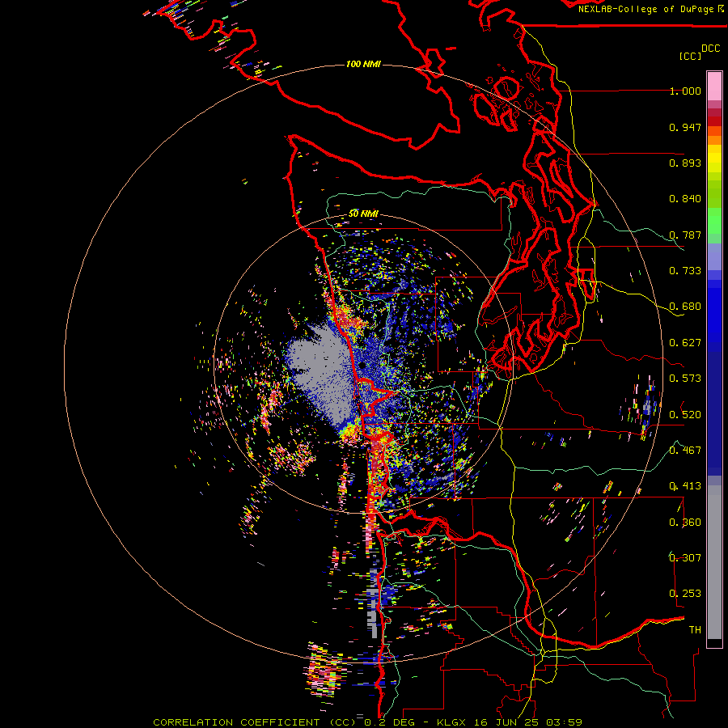Image resolution: width=728 pixels, height=728 pixels.
Task: Click the 0.787 scale value
Action: tap(685, 235)
